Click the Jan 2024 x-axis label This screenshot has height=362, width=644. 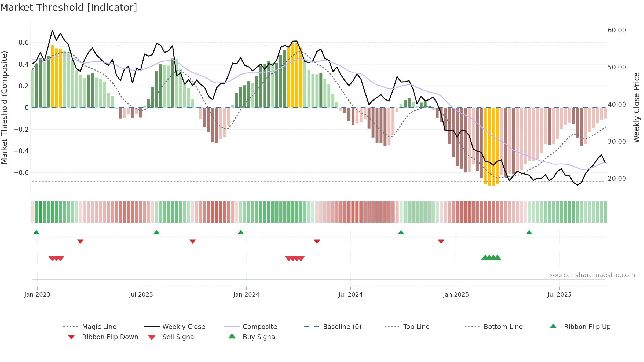point(246,294)
